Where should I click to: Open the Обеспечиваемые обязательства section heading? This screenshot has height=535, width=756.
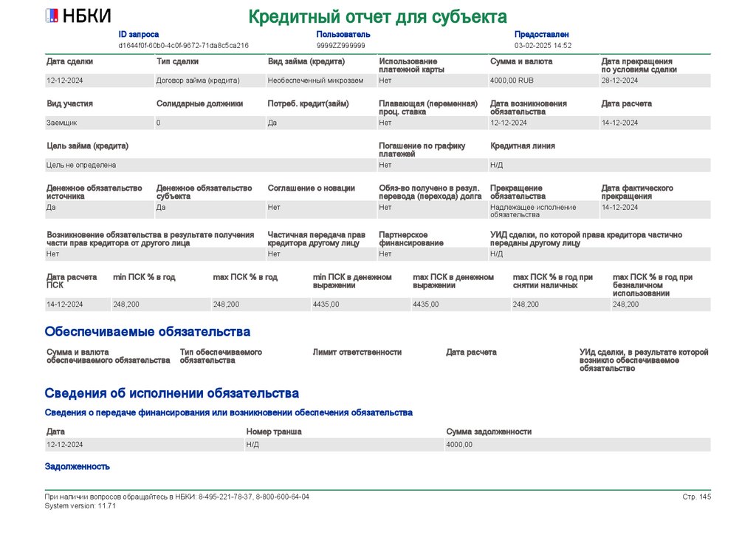click(148, 332)
